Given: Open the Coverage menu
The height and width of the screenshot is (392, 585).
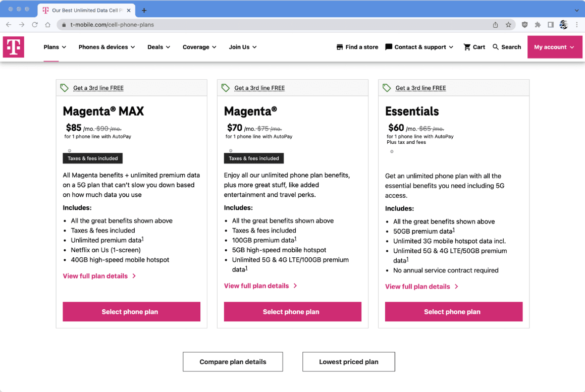Looking at the screenshot, I should [199, 47].
